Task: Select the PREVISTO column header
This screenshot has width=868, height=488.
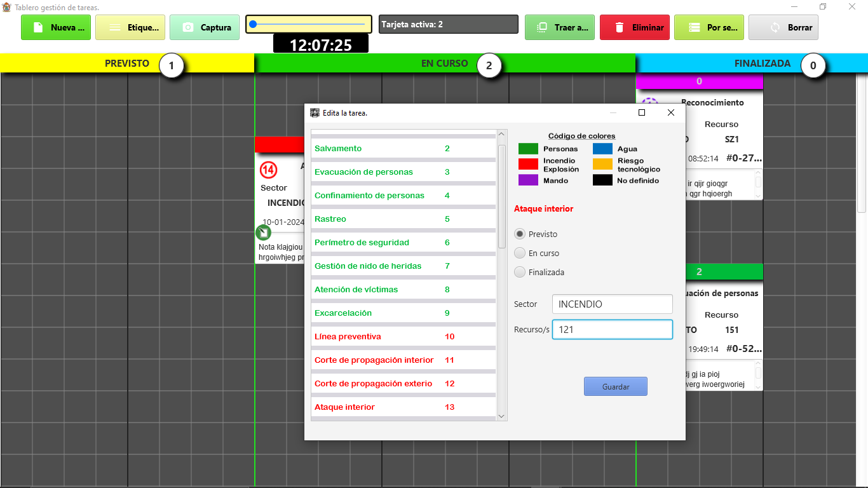Action: [127, 64]
